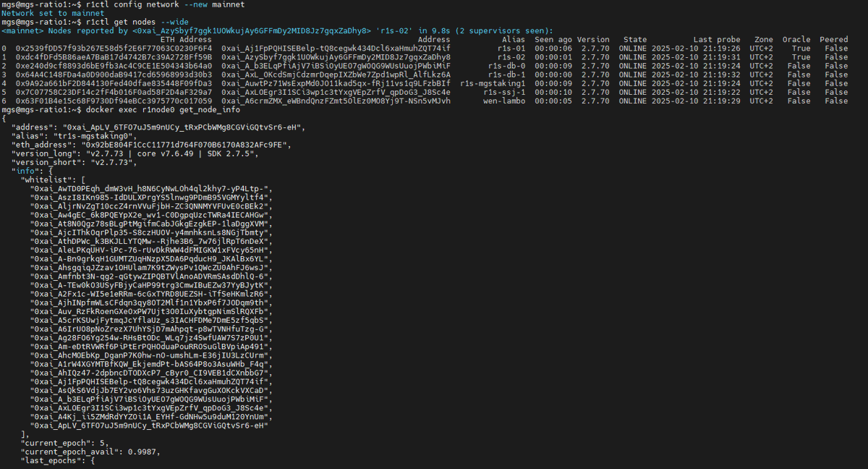The width and height of the screenshot is (868, 469).
Task: Click the 'r1ctl config network --new mainnet' command
Action: click(164, 4)
